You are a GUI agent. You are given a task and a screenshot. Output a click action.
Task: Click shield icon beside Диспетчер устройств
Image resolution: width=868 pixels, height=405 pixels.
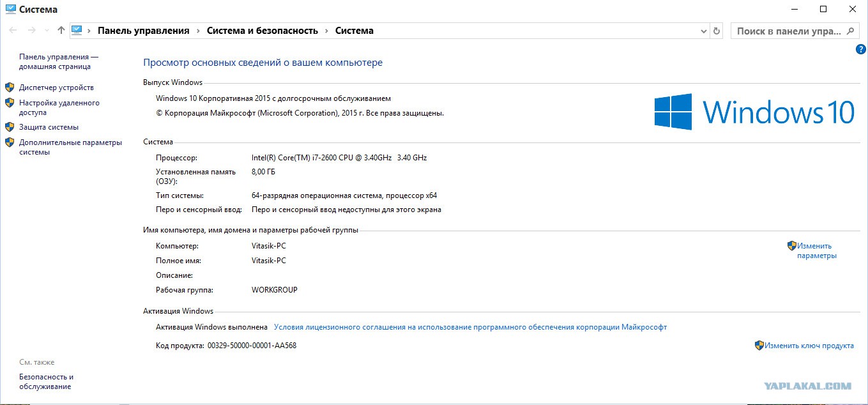pos(10,87)
